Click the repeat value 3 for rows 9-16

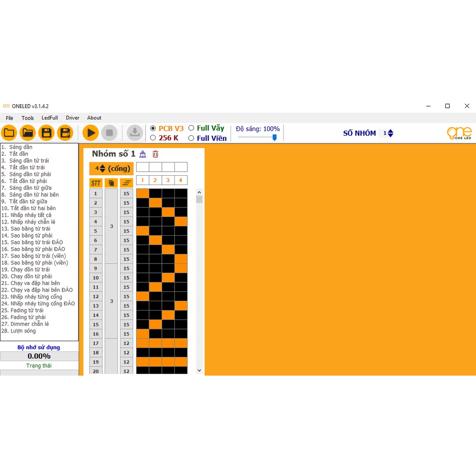[111, 301]
